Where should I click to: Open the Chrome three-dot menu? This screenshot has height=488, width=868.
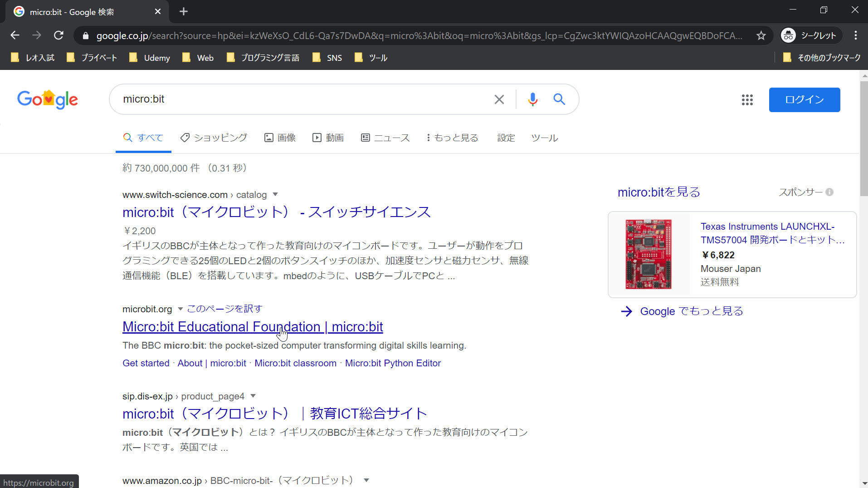click(x=855, y=35)
